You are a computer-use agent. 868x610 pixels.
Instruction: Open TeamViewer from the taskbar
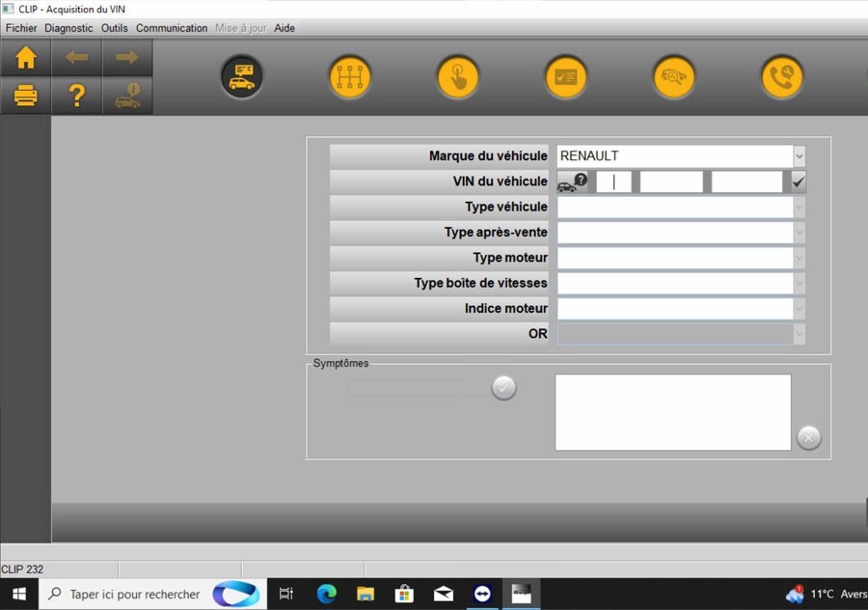point(482,594)
